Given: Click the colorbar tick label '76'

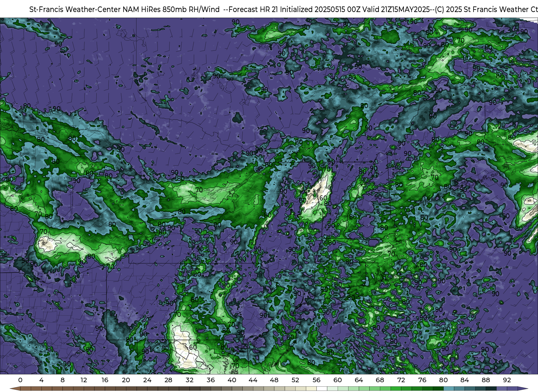Looking at the screenshot, I should click(422, 380).
